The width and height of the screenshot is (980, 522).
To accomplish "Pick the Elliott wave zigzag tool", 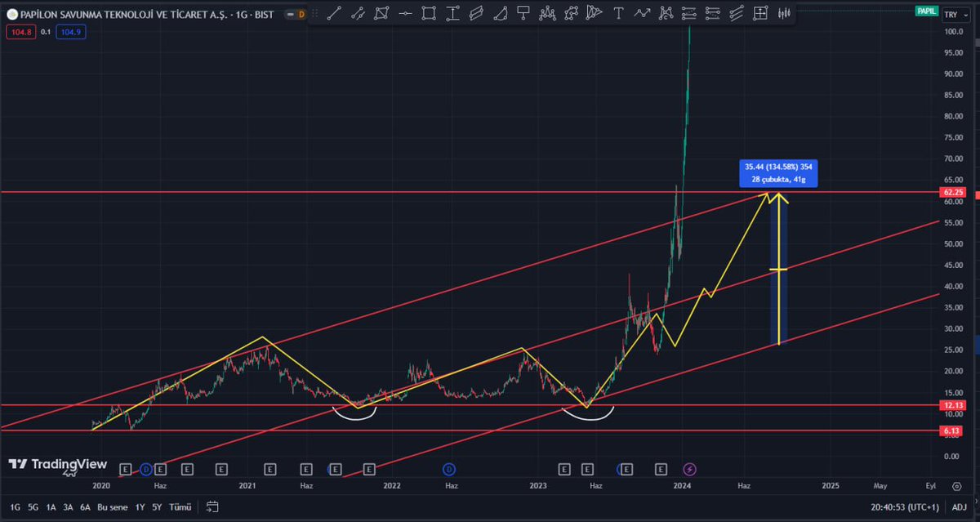I will coord(642,13).
